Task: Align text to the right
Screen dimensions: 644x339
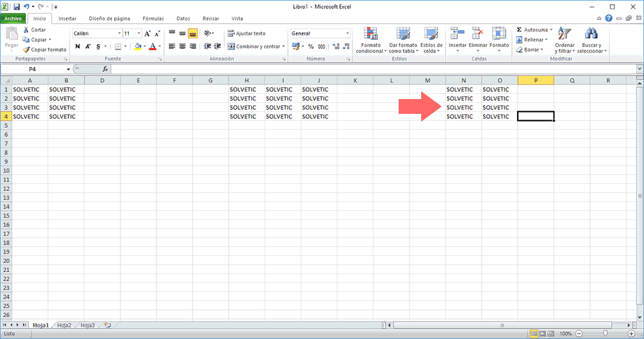Action: 193,46
